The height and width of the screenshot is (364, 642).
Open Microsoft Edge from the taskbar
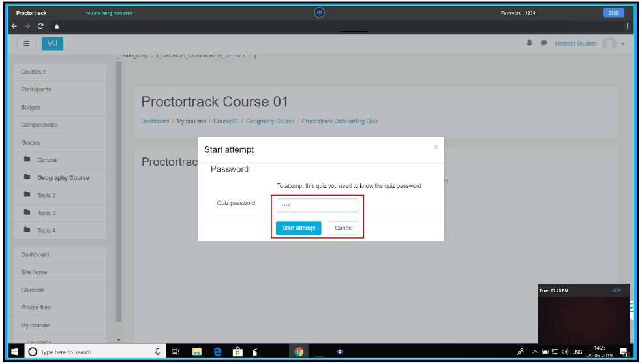pyautogui.click(x=217, y=352)
